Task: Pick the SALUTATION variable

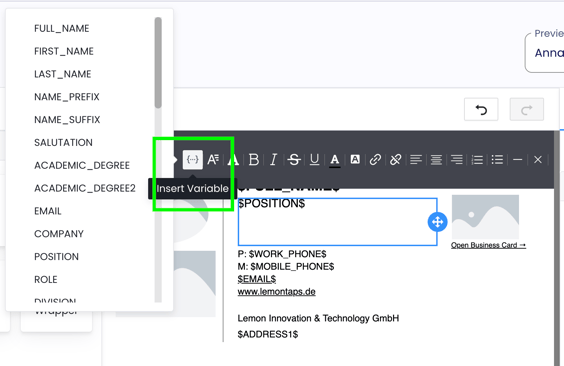Action: tap(63, 142)
